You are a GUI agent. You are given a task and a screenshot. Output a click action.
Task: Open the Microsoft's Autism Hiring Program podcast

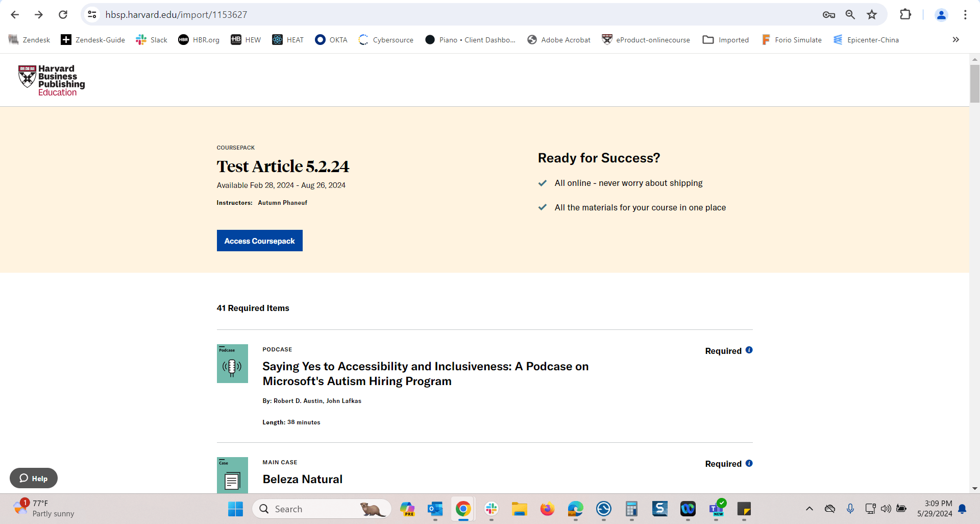pos(425,373)
